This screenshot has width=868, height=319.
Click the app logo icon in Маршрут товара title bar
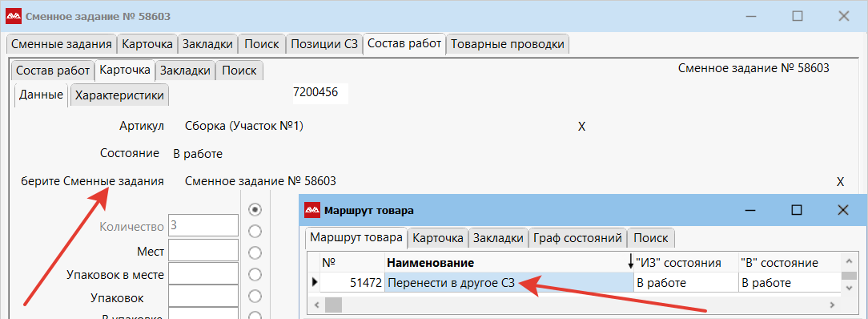tap(313, 211)
